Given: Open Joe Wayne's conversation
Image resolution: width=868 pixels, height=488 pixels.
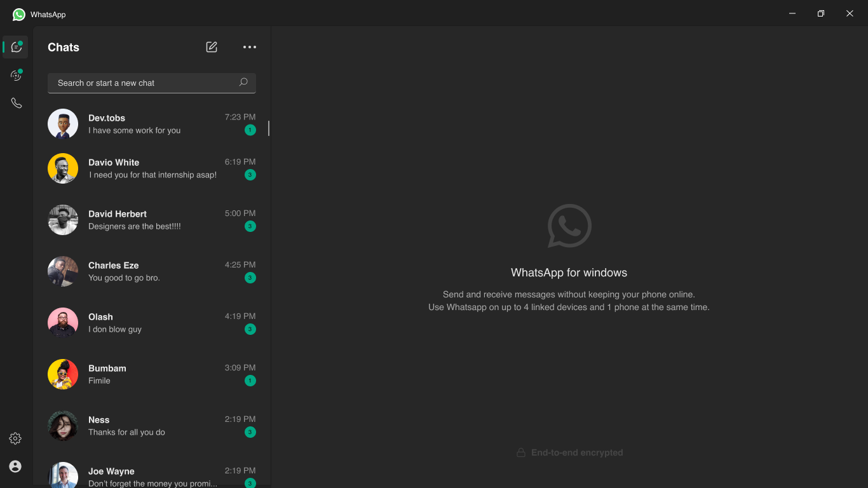Looking at the screenshot, I should 153,476.
